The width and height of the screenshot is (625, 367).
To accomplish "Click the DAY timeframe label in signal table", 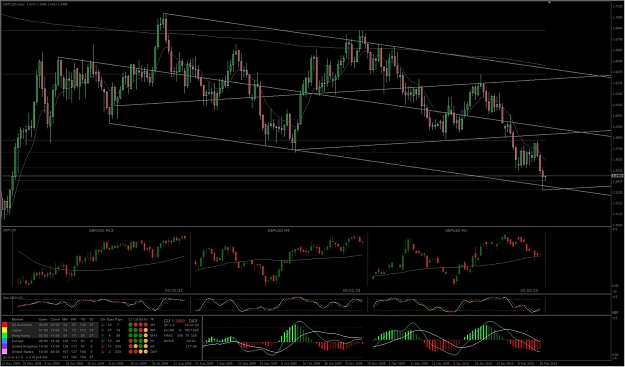I will pyautogui.click(x=153, y=351).
